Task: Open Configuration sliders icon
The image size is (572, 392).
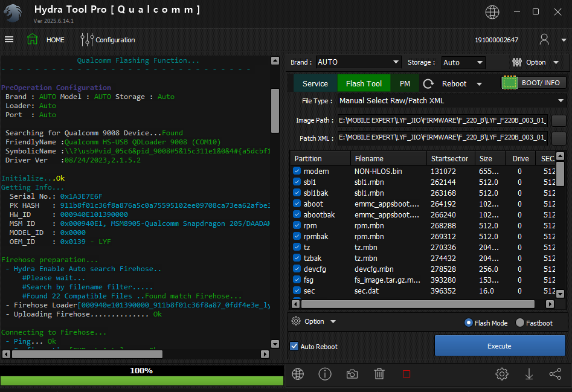Action: (87, 39)
